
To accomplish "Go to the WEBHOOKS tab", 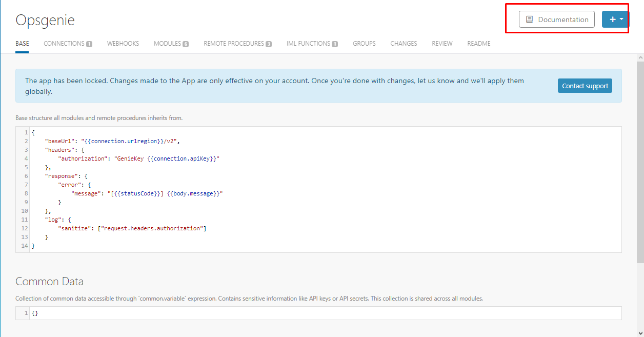I will point(123,44).
